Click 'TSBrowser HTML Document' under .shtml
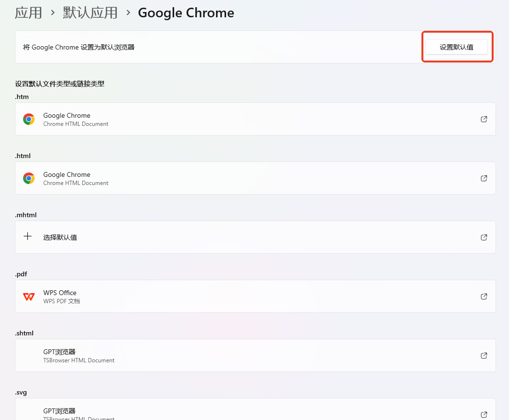This screenshot has width=509, height=420. point(79,360)
